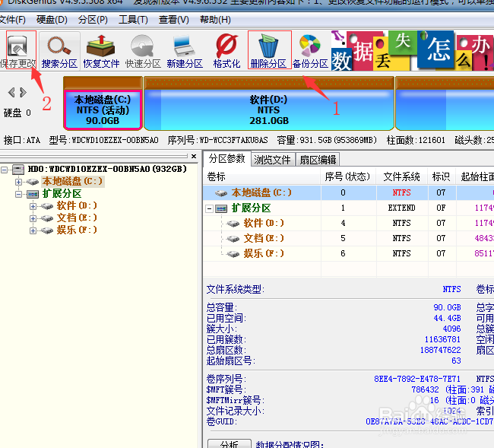494x448 pixels.
Task: Expand the 软件(D:) tree node
Action: (33, 206)
